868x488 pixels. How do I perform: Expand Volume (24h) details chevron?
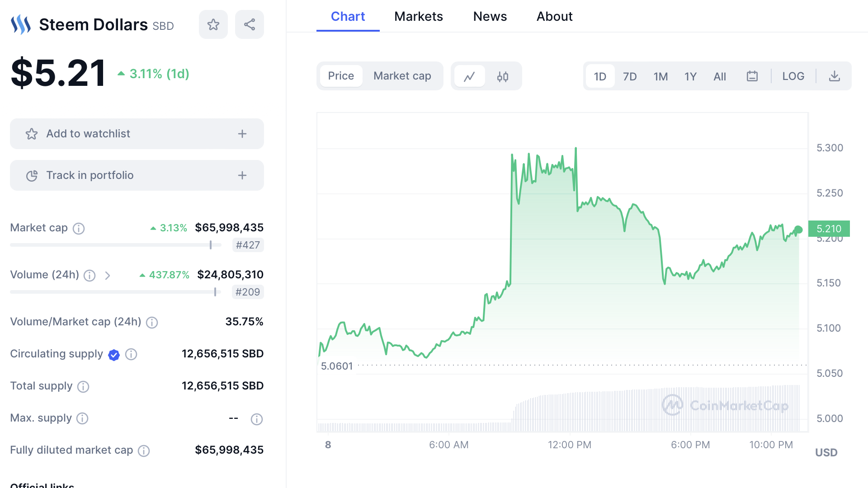pos(108,275)
